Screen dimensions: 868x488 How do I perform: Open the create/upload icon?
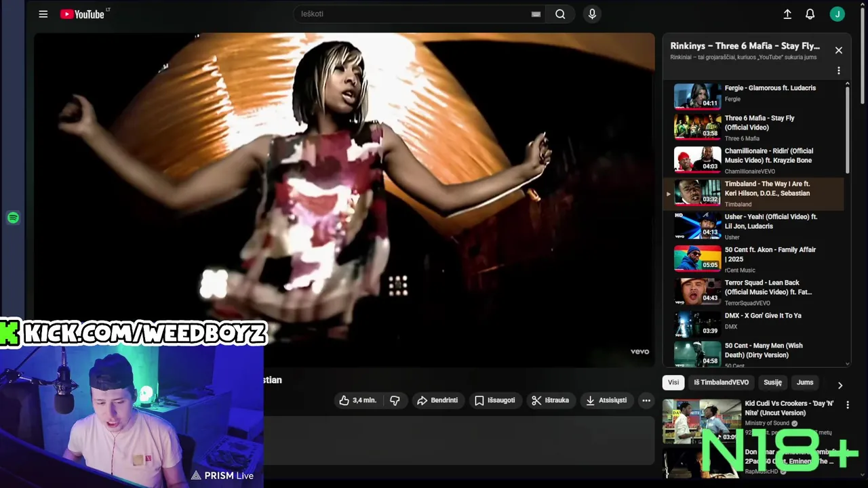(787, 14)
